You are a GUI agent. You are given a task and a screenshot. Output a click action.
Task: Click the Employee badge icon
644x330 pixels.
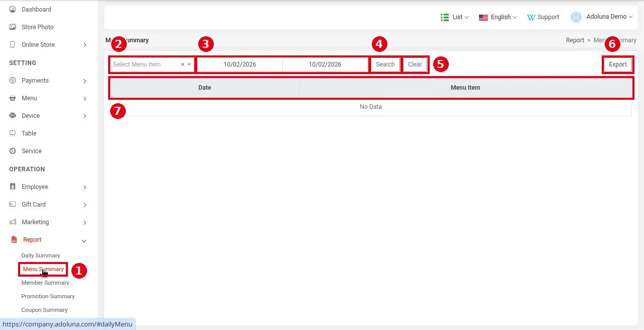13,187
